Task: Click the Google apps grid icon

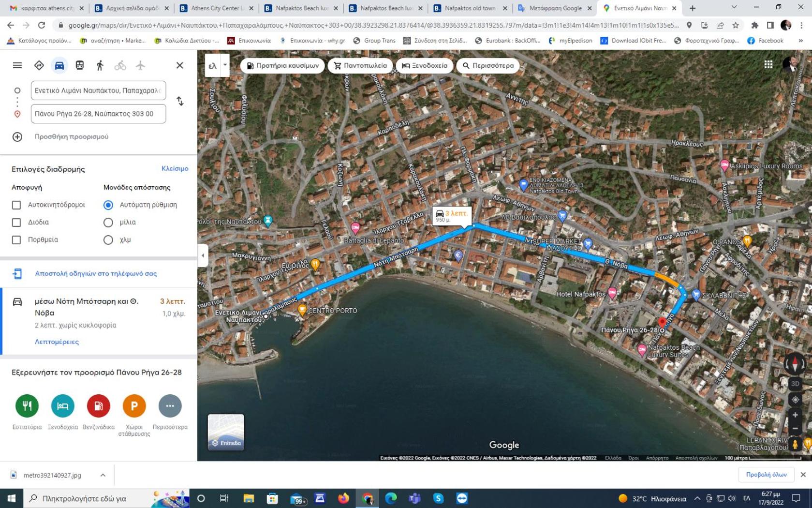Action: pos(768,64)
